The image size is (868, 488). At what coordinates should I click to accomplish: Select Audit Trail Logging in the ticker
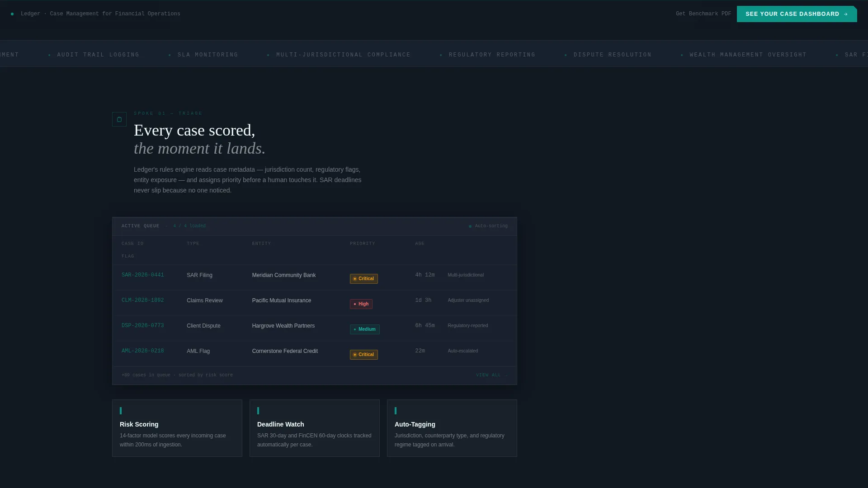tap(98, 55)
